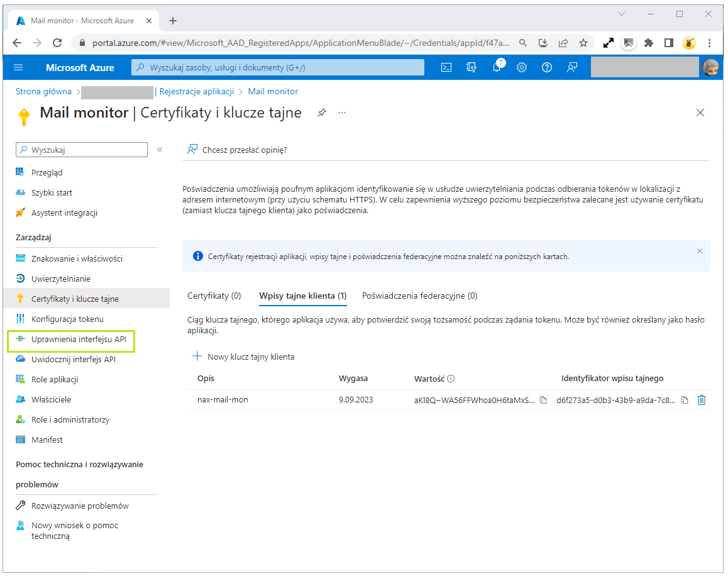Open Konfiguracja tokenu in sidebar
Screen dimensions: 728x576
coord(67,319)
